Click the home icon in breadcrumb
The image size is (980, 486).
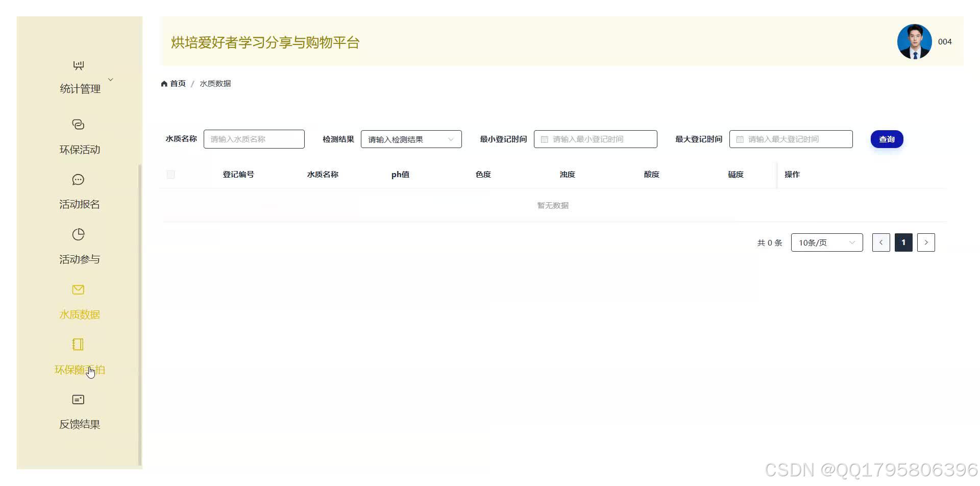coord(164,84)
